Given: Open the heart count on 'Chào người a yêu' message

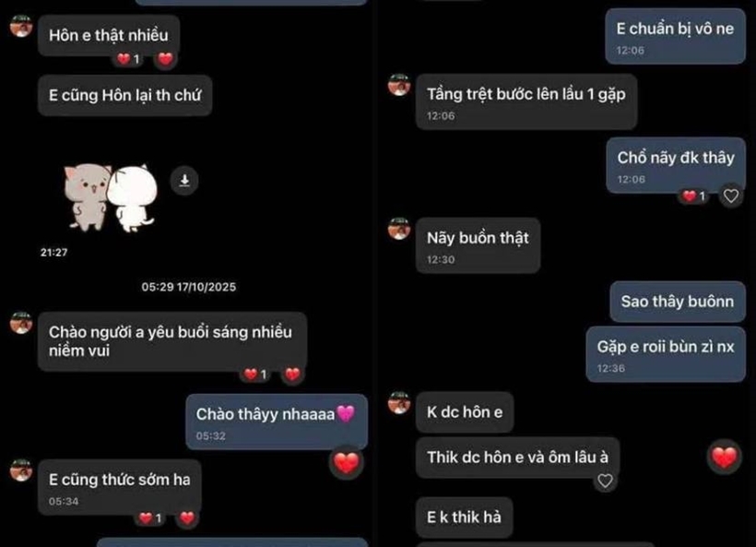Looking at the screenshot, I should (255, 375).
